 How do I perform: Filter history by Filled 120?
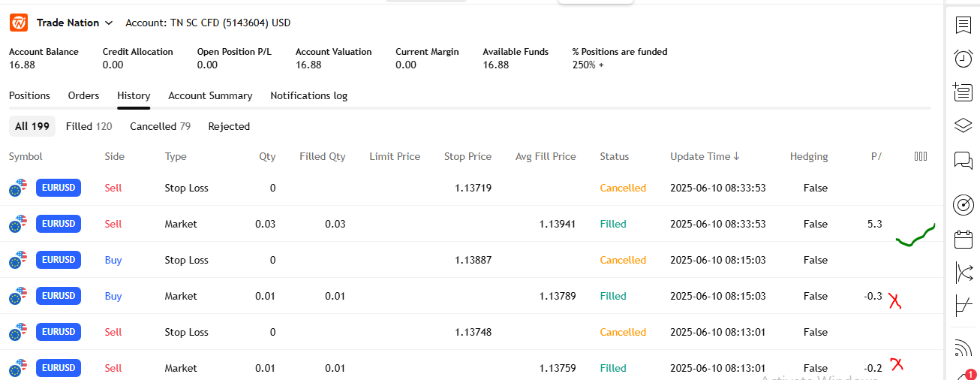[89, 126]
